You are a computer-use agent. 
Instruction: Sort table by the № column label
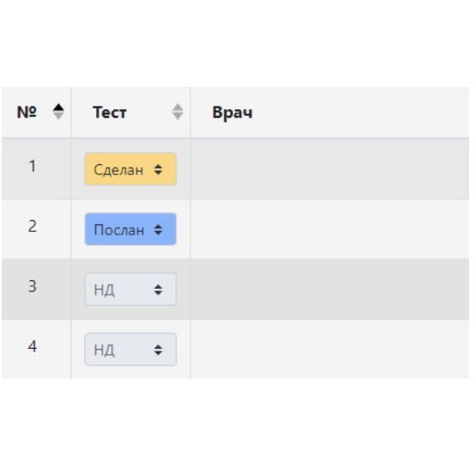point(27,112)
